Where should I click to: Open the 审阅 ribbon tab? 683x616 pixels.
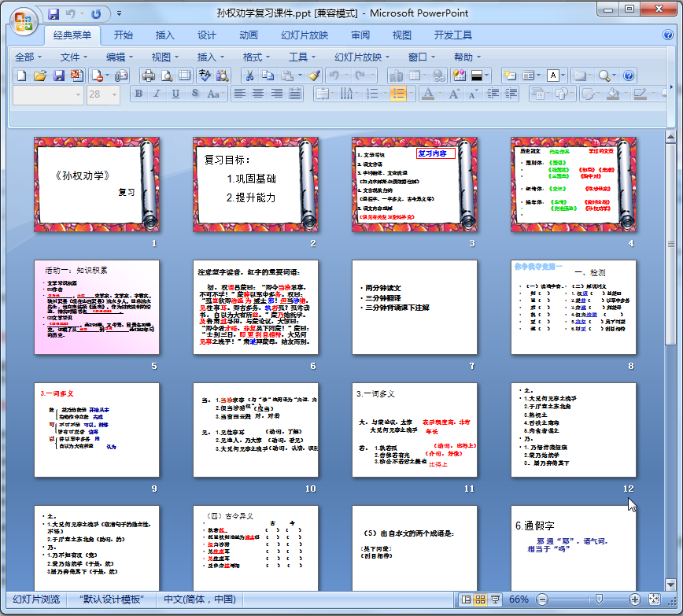360,35
